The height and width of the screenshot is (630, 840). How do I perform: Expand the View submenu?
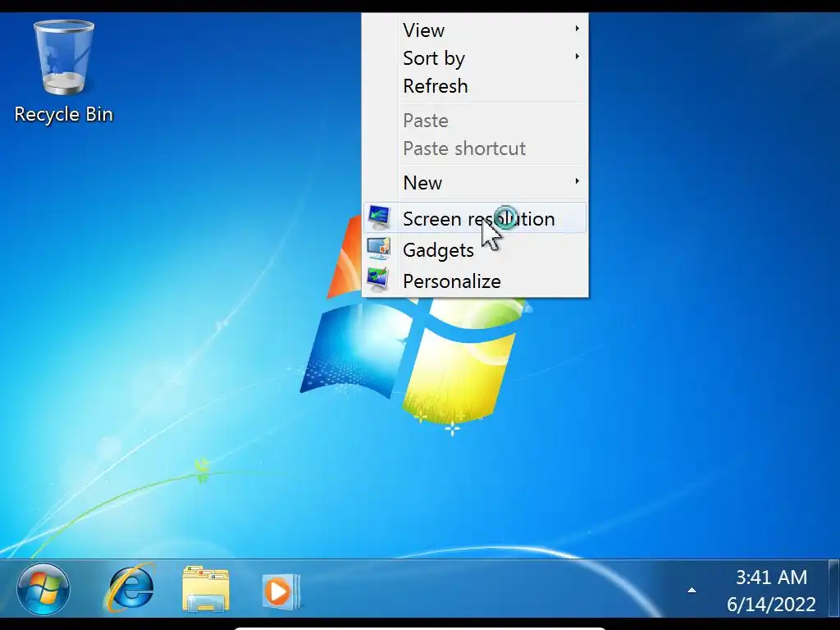475,30
